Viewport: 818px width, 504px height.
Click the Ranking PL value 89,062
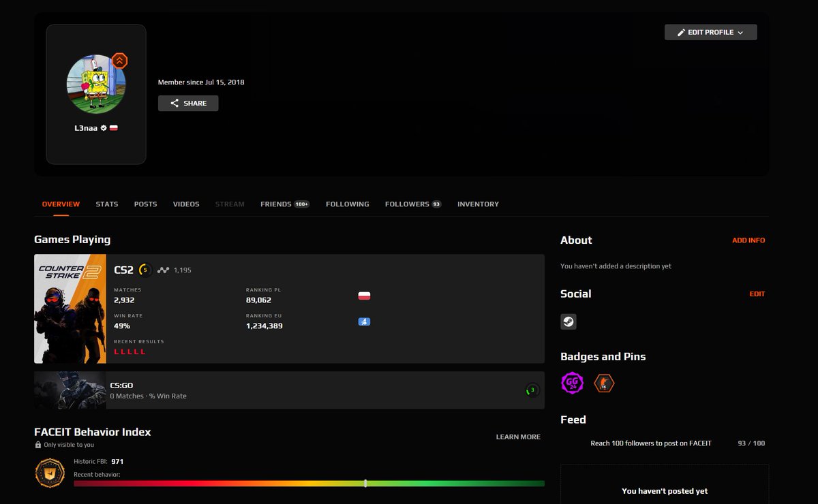[x=258, y=300]
